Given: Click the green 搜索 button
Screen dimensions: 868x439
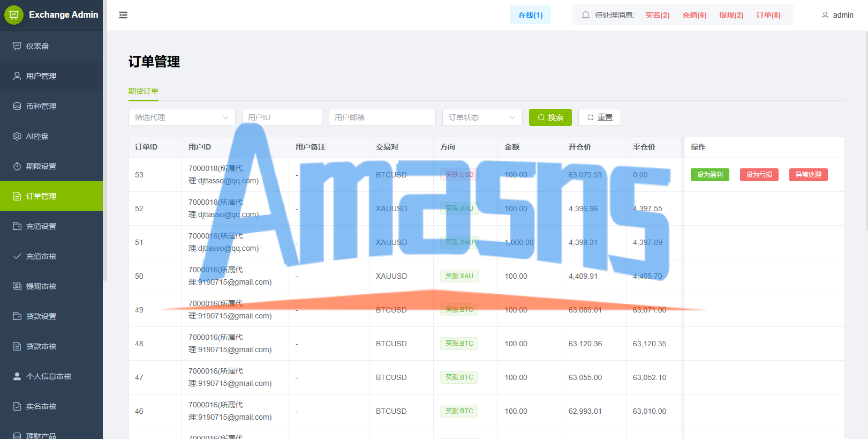Looking at the screenshot, I should [x=550, y=117].
